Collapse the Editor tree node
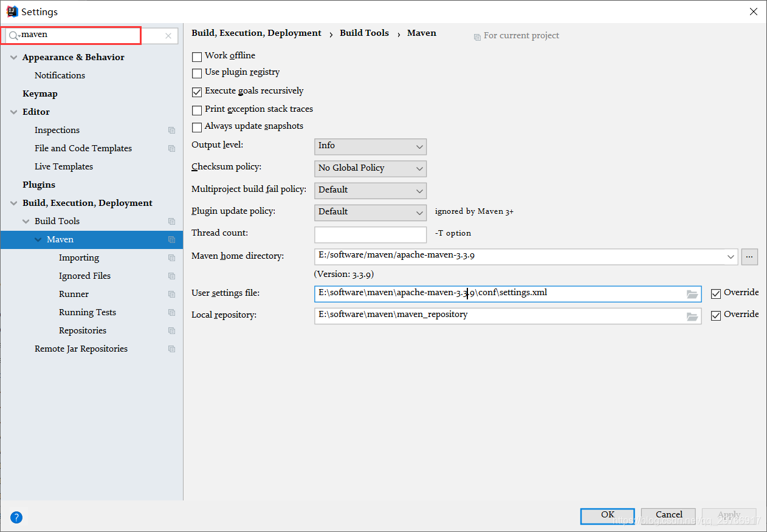Viewport: 767px width, 532px height. point(14,112)
